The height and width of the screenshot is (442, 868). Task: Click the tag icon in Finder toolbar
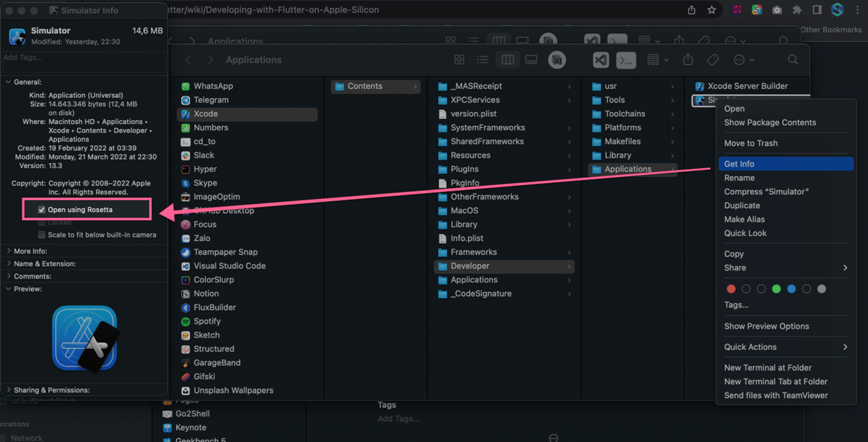712,60
